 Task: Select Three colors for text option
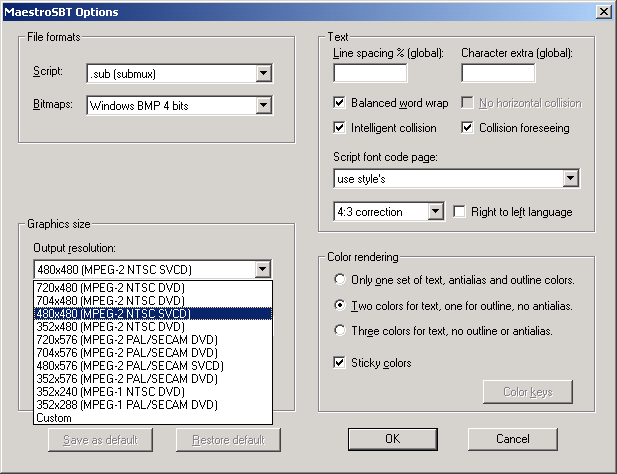click(341, 331)
